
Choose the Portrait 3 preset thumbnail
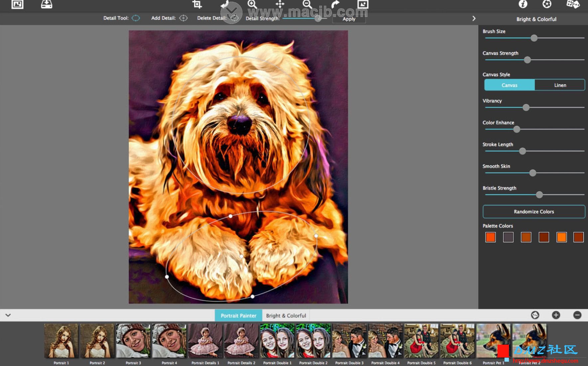133,341
